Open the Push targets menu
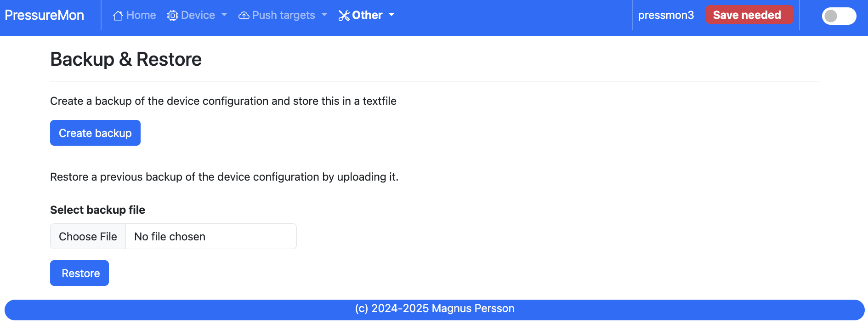868x330 pixels. point(283,15)
